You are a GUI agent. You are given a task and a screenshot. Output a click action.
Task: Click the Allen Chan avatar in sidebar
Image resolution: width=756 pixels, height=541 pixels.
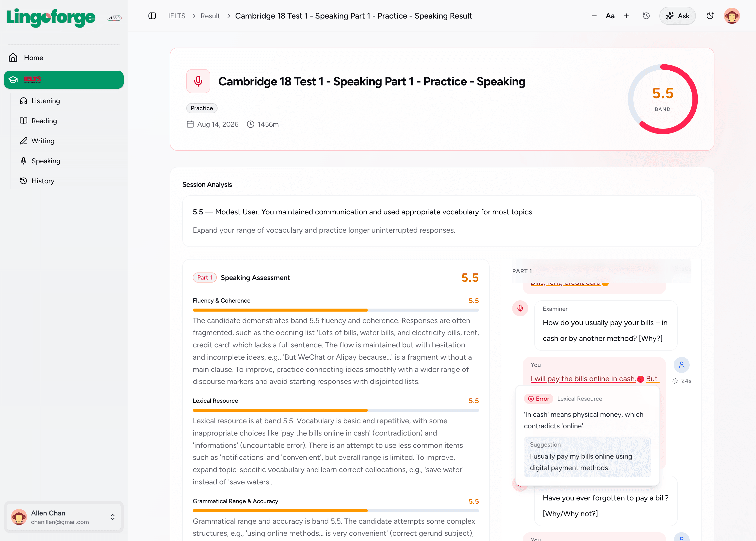point(19,517)
